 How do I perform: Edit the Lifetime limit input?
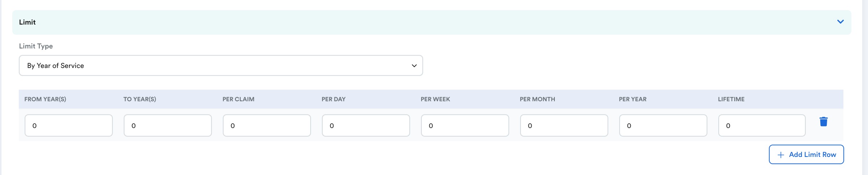pyautogui.click(x=762, y=125)
